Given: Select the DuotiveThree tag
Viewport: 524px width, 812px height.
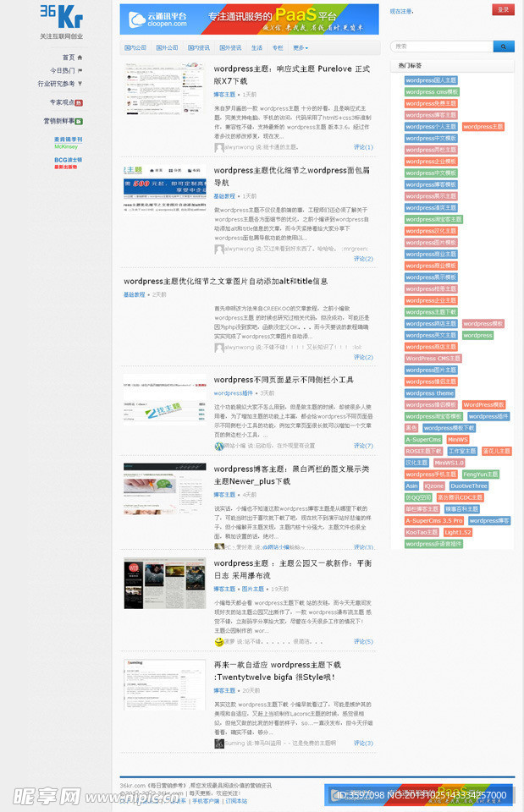Looking at the screenshot, I should tap(468, 486).
